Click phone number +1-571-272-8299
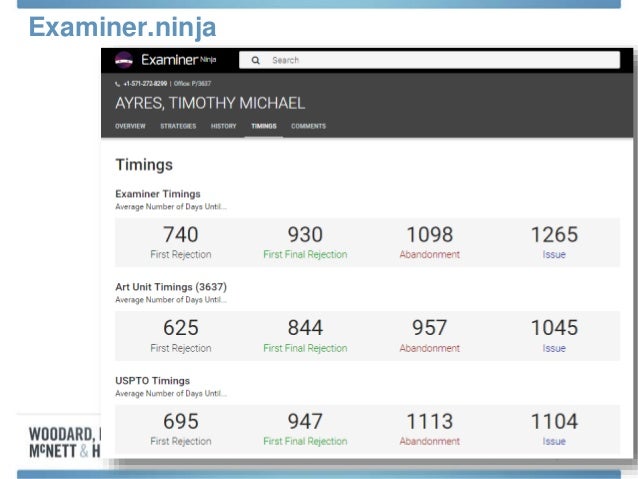638x479 pixels. pos(145,84)
